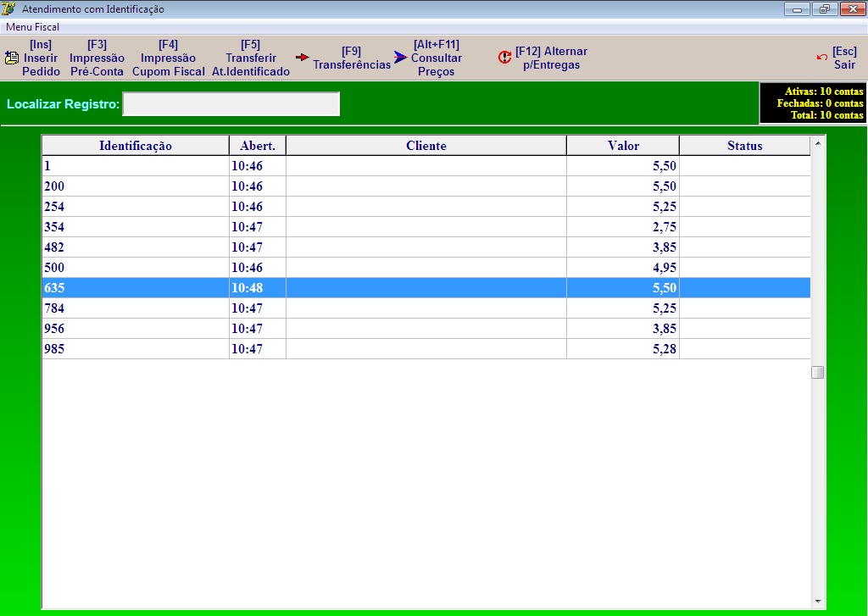Click the red clock Alternar p/Entregas icon
This screenshot has height=616, width=868.
pos(505,58)
